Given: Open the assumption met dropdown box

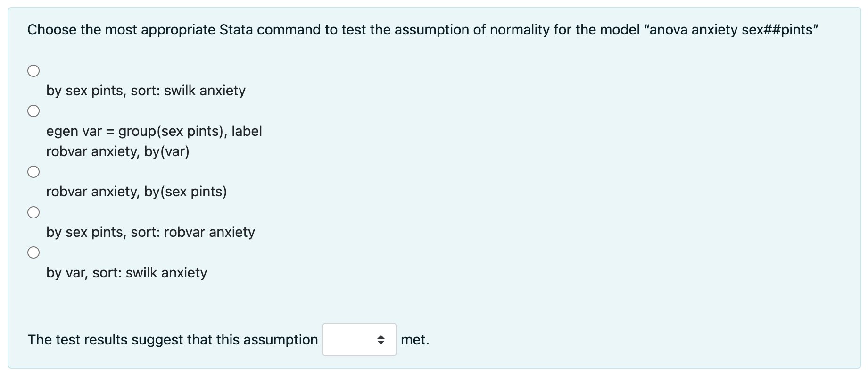Looking at the screenshot, I should [359, 340].
